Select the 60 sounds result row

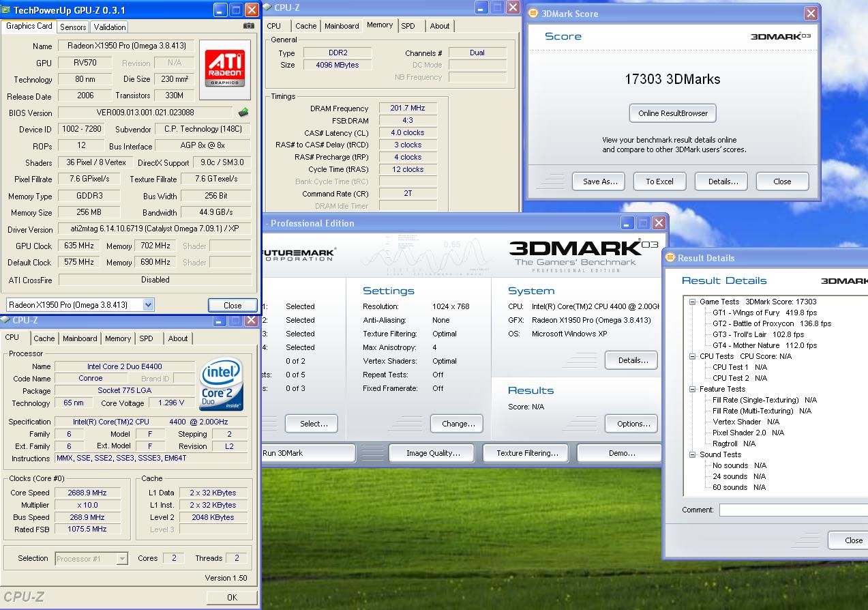739,487
